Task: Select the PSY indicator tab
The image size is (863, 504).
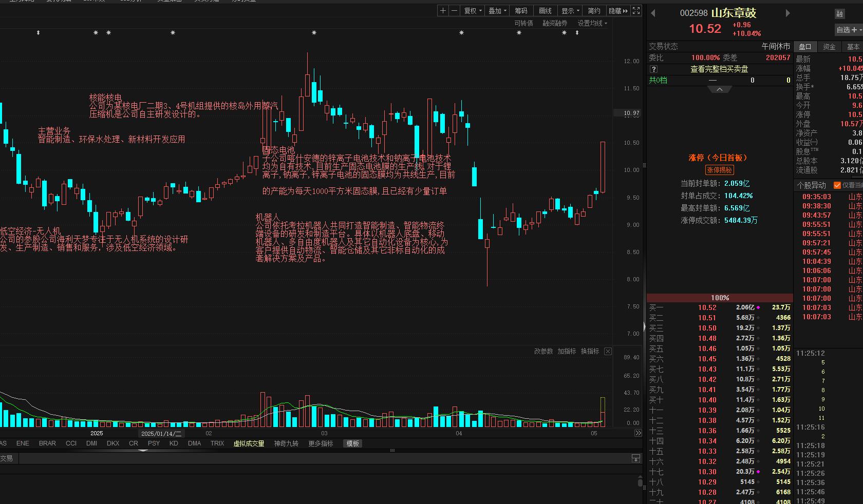Action: tap(154, 443)
